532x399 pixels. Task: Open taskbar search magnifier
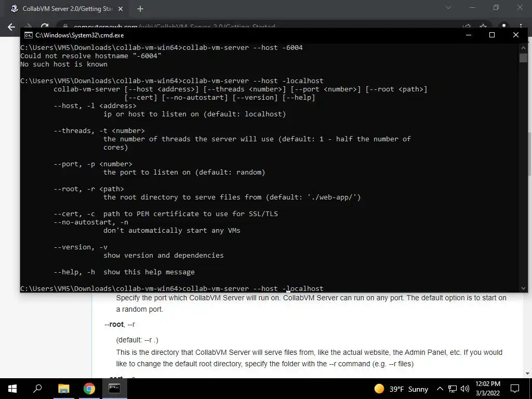coord(37,389)
